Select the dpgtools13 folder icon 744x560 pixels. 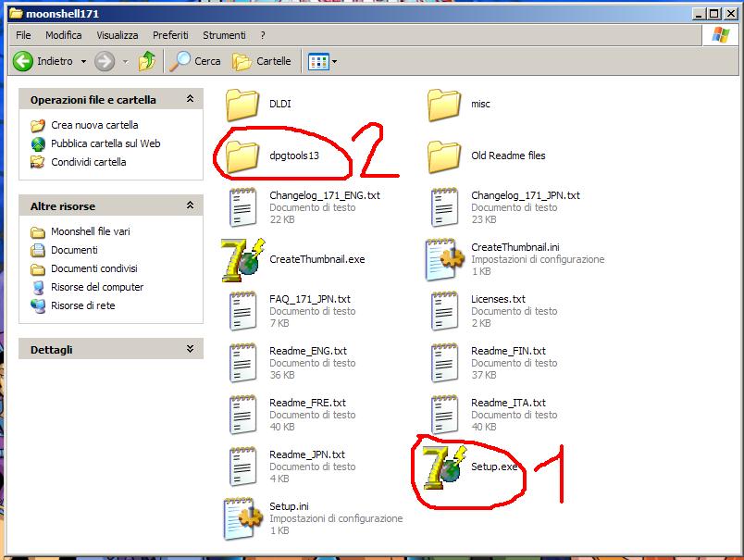242,156
